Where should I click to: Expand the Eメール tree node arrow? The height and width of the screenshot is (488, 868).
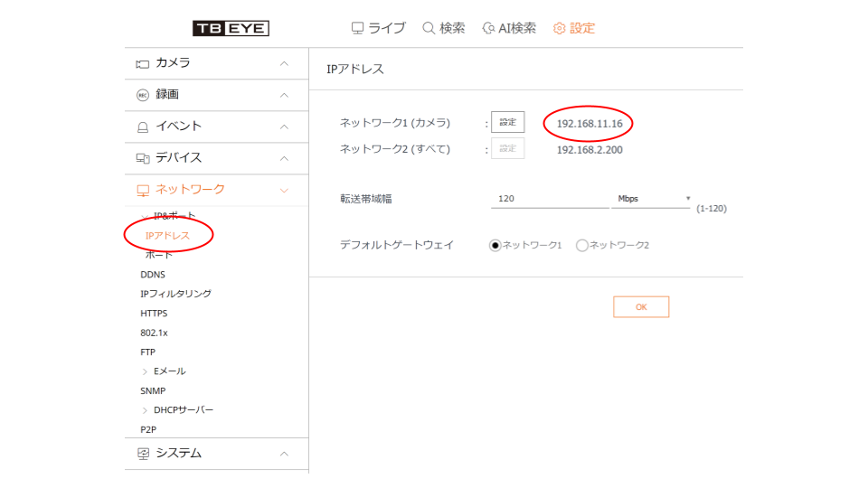[145, 371]
